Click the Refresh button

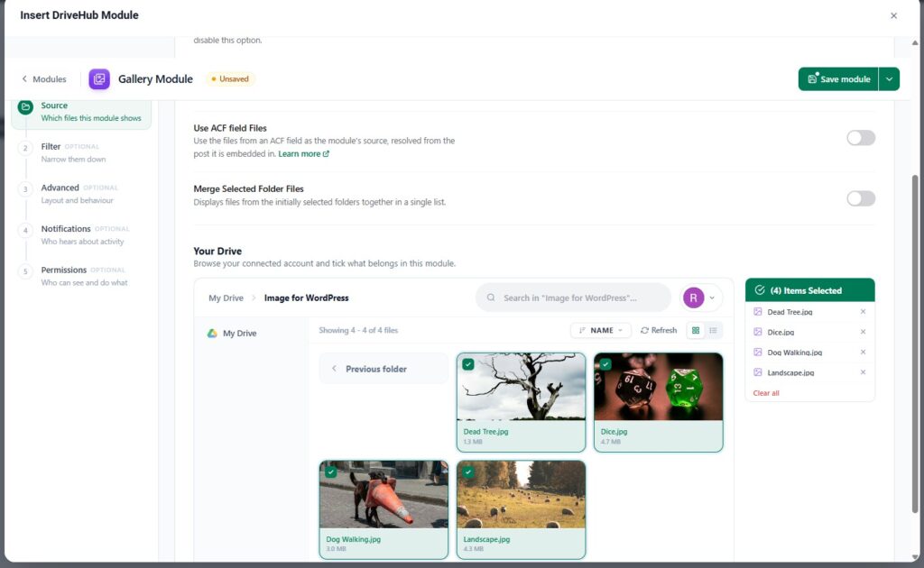click(658, 330)
